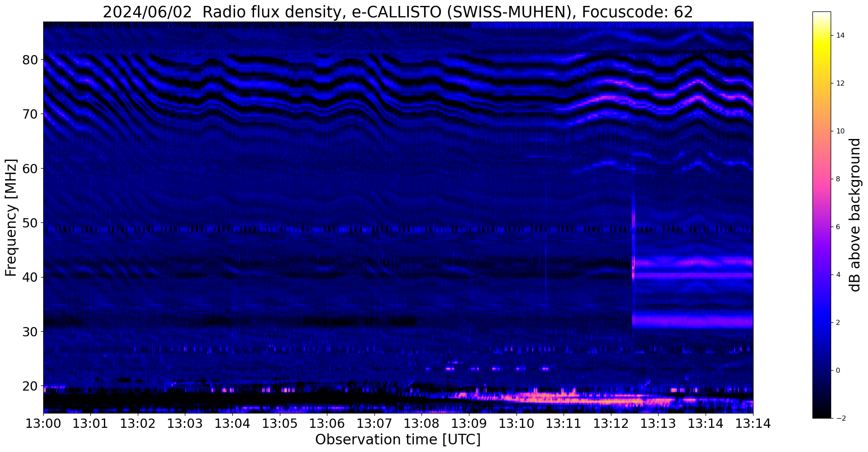The image size is (868, 452).
Task: Click the 20 MHz frequency tick label
Action: coord(30,386)
